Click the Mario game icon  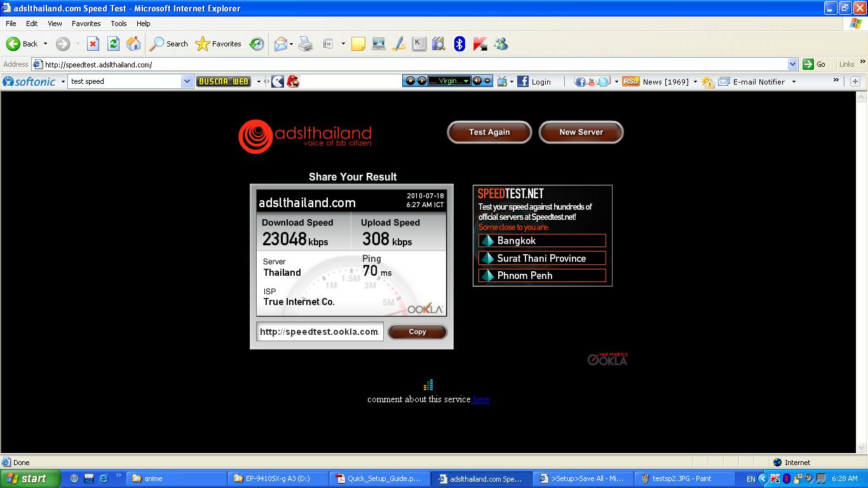(x=293, y=81)
